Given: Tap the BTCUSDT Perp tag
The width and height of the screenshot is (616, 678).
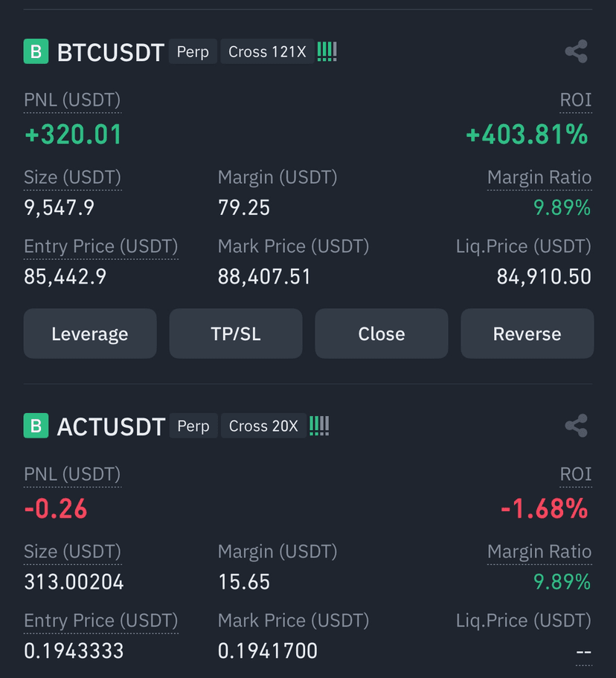Looking at the screenshot, I should click(x=193, y=51).
